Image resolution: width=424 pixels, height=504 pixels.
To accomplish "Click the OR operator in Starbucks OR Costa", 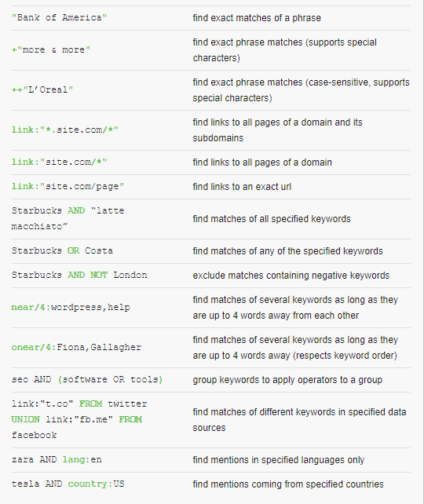I will pyautogui.click(x=73, y=250).
